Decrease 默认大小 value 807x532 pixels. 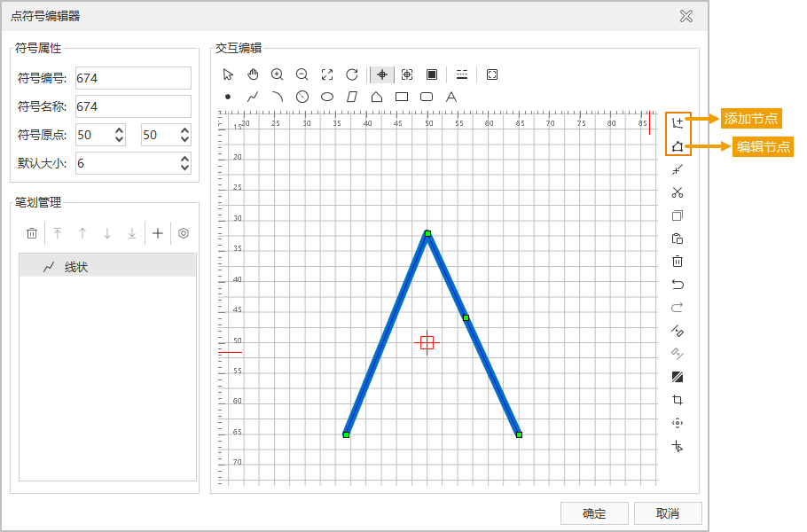pyautogui.click(x=185, y=168)
